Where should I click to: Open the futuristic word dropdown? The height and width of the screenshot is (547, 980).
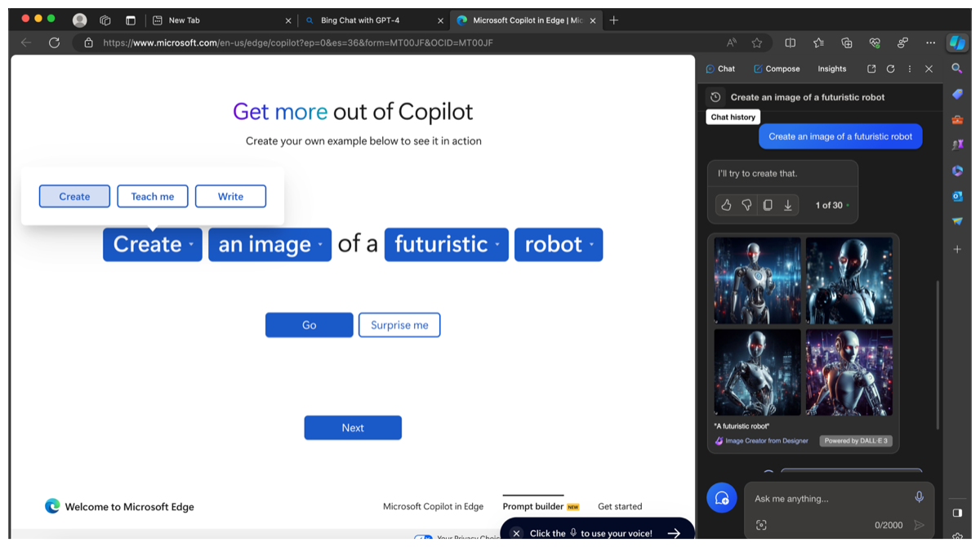tap(446, 244)
